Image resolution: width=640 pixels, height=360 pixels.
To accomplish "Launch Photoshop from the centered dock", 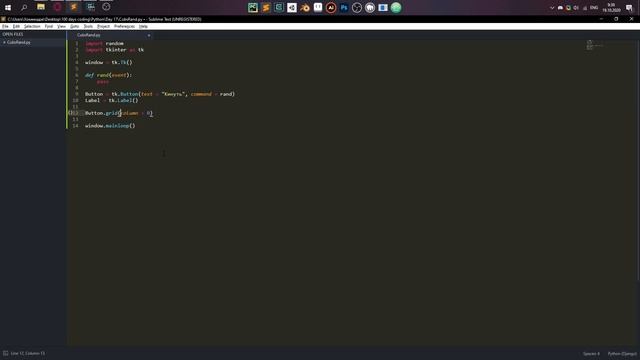I will tap(344, 7).
